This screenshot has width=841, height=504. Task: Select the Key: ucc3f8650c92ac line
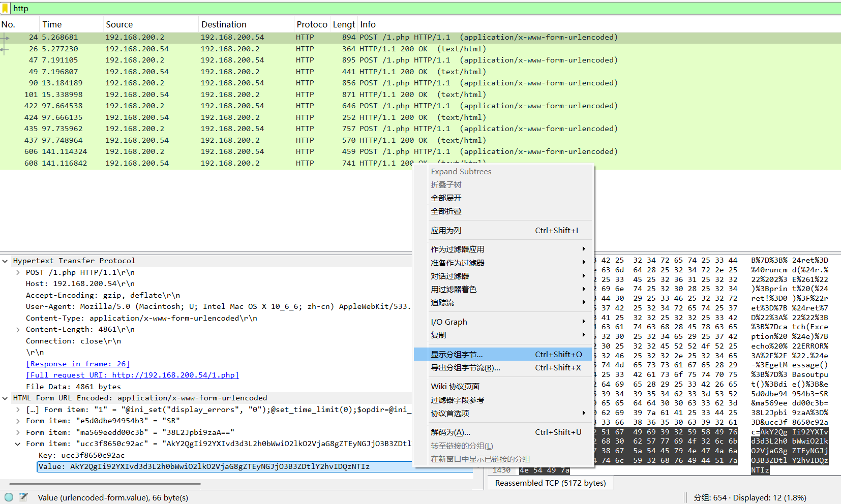pos(81,455)
